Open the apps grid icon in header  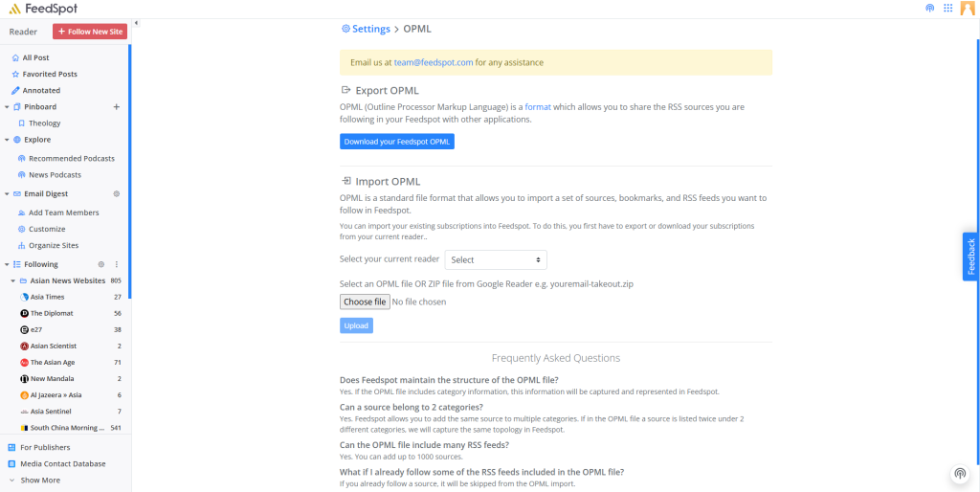(947, 9)
